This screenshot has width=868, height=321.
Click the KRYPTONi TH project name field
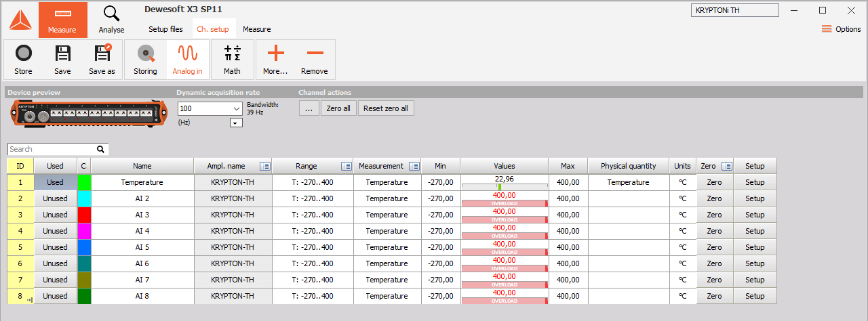coord(734,10)
